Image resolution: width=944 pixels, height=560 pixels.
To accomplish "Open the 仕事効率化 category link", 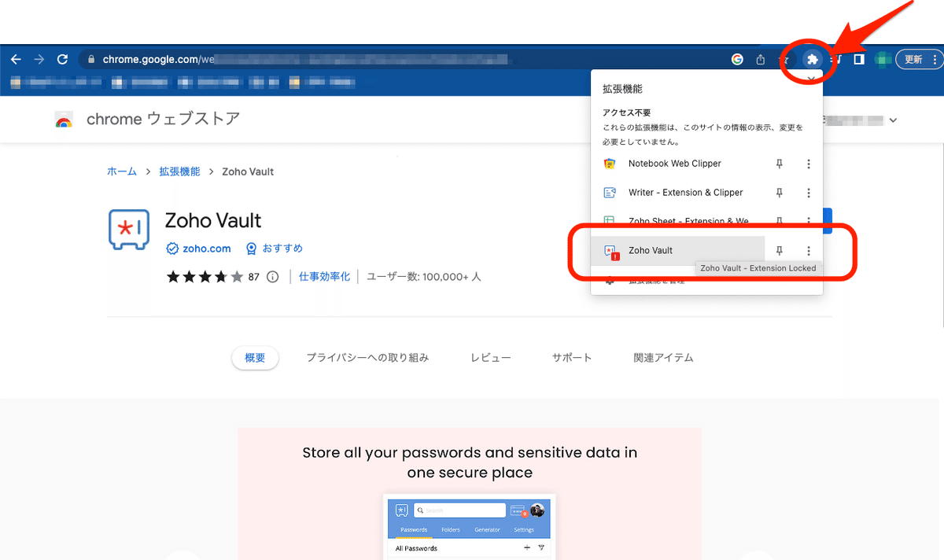I will coord(325,277).
